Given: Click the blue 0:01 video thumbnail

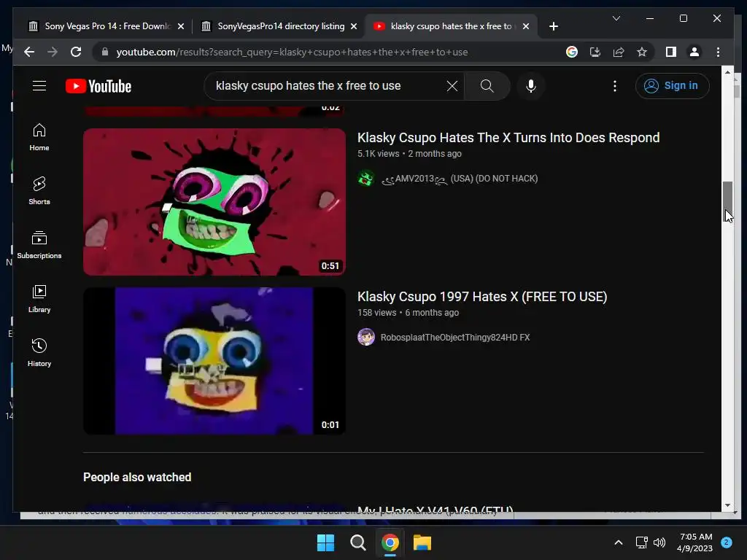Looking at the screenshot, I should (214, 360).
